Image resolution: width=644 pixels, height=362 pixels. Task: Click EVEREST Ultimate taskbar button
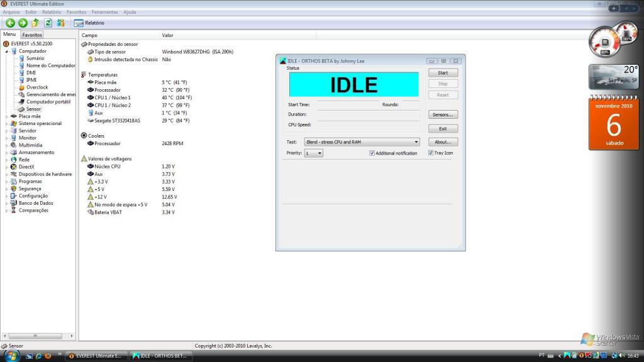(x=95, y=356)
